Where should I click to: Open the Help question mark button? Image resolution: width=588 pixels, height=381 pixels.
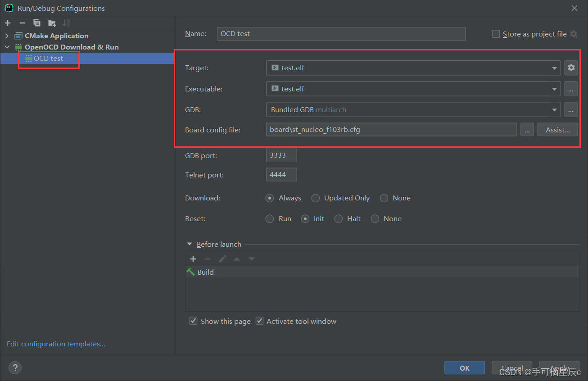[15, 367]
